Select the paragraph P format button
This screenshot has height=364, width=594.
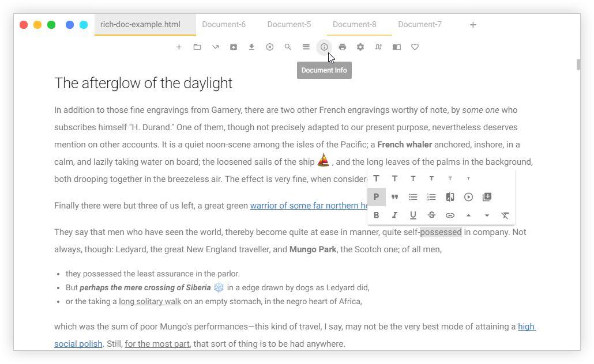(376, 197)
